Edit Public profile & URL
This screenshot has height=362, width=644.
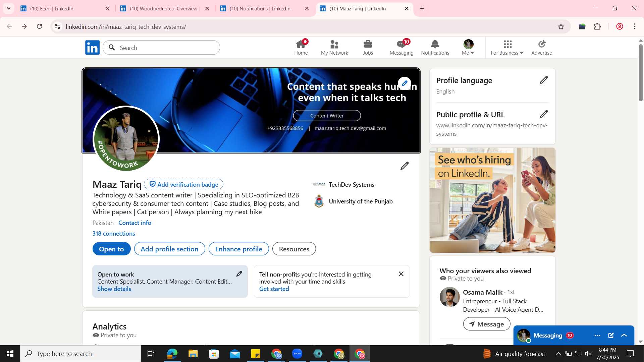click(544, 114)
